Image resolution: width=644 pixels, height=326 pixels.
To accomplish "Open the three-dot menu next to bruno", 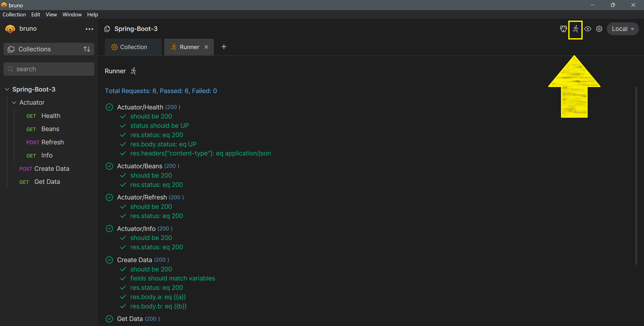I will [x=89, y=29].
